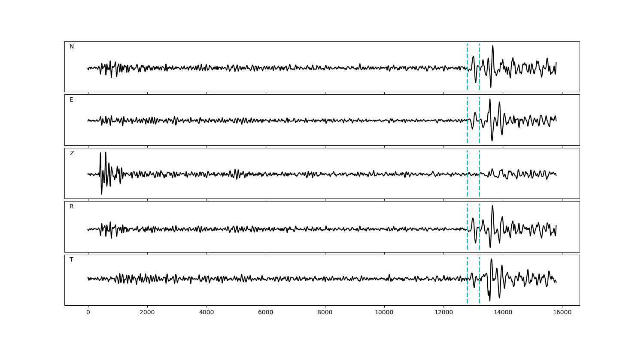This screenshot has height=343, width=644.
Task: Select the "R" component label
Action: [72, 207]
